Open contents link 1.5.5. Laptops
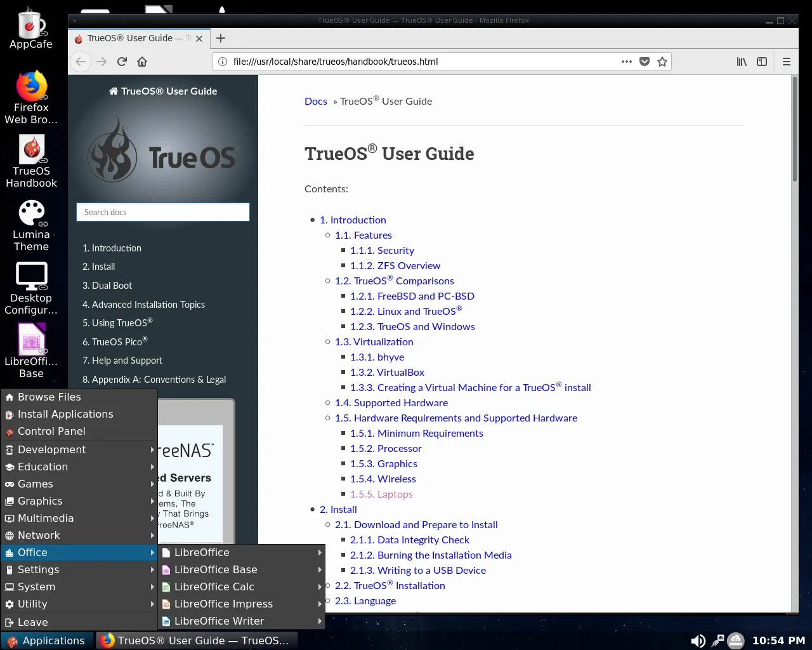The height and width of the screenshot is (650, 812). tap(381, 494)
